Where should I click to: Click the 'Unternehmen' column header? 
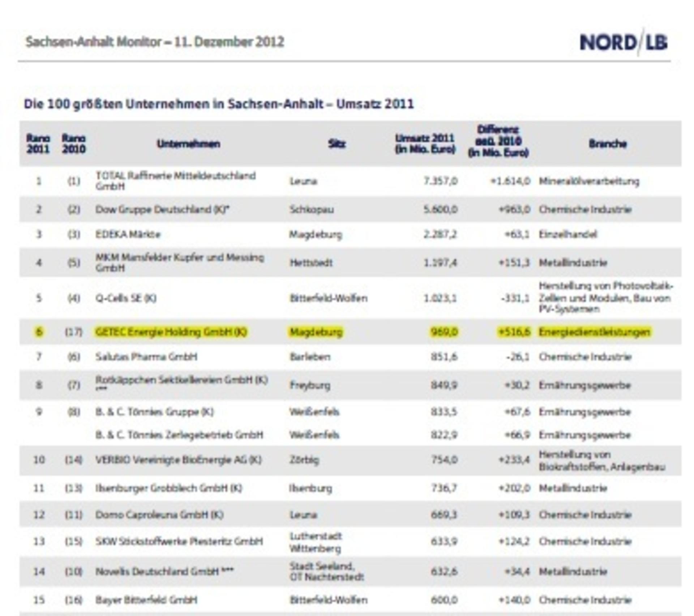188,144
